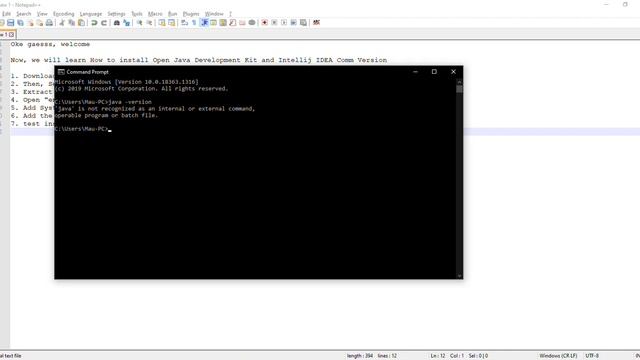Viewport: 640px width, 360px height.
Task: Enable synchronized vertical scrolling
Action: (x=162, y=23)
